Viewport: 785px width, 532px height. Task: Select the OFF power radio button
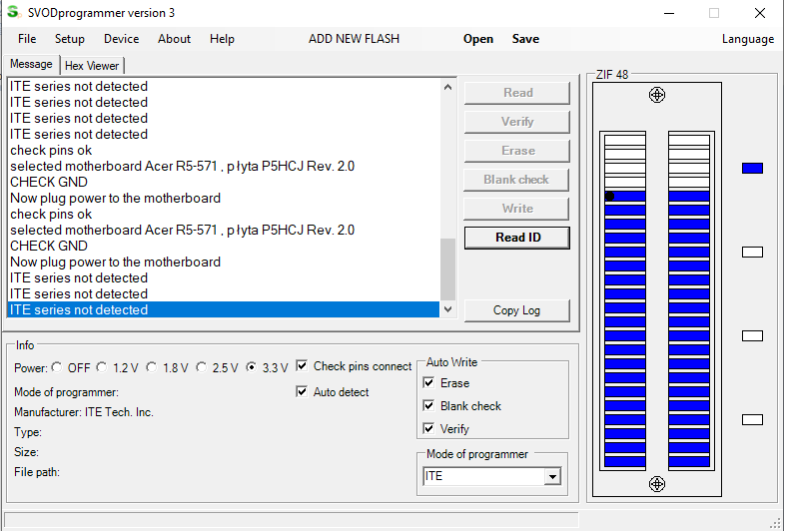(x=57, y=368)
